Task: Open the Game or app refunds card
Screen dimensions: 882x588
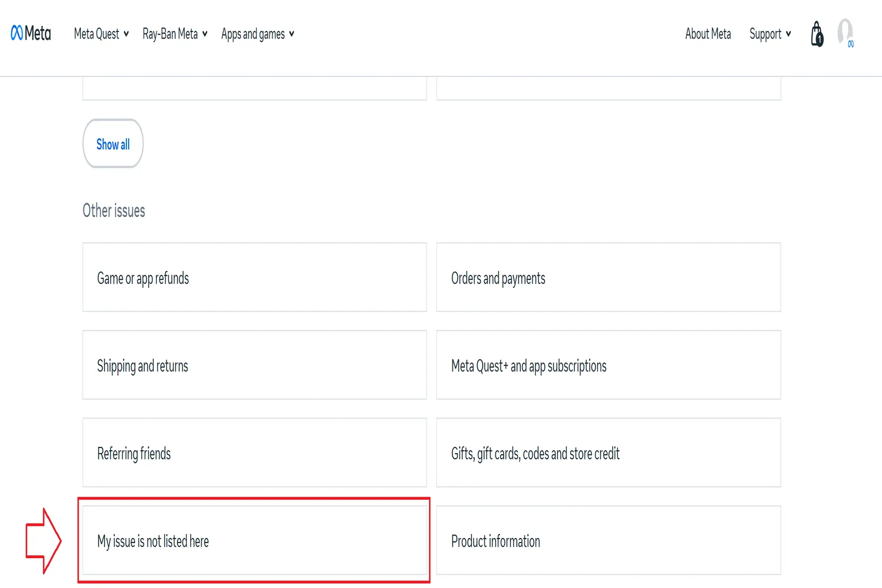Action: tap(254, 277)
